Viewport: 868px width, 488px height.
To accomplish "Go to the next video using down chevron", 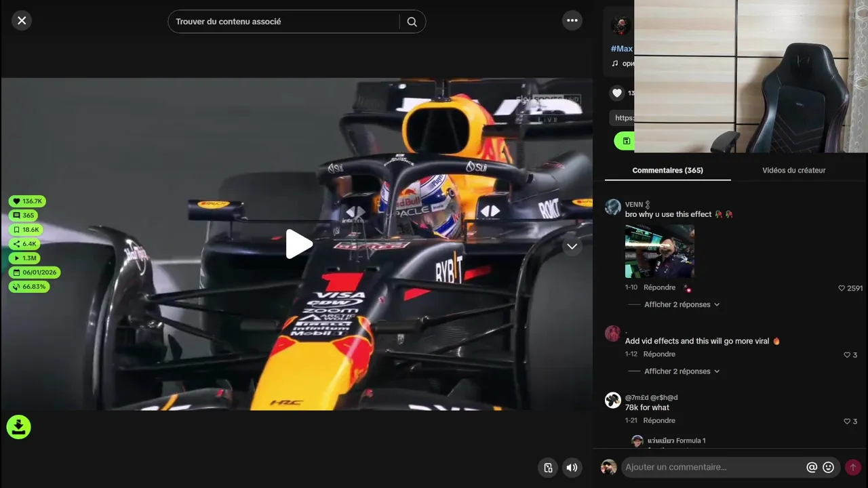I will 572,246.
